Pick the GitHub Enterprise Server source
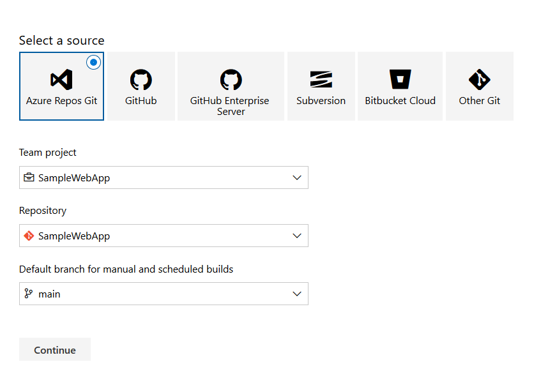Screen dimensions: 541x392 coord(231,86)
